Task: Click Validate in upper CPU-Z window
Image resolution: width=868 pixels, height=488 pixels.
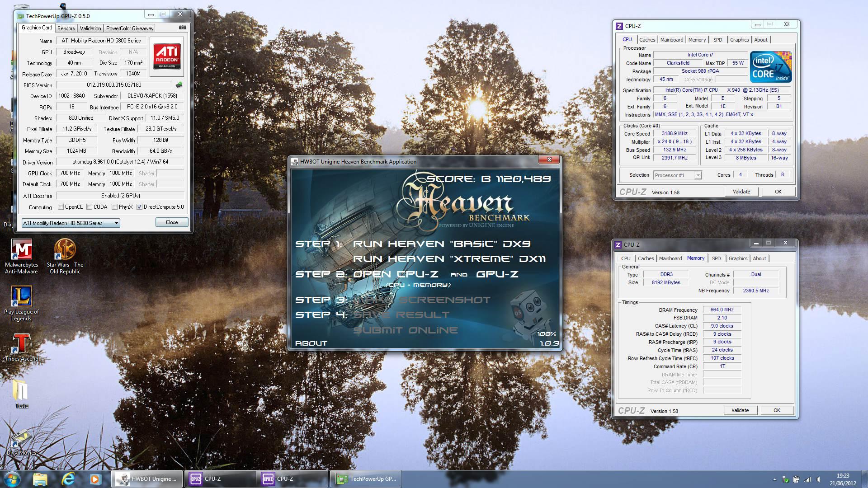Action: pyautogui.click(x=741, y=192)
